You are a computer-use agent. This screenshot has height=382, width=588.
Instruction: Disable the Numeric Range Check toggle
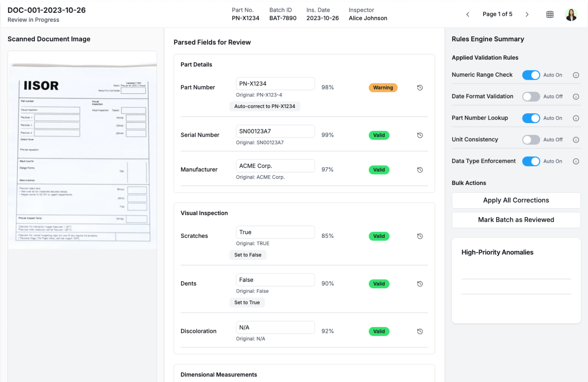click(531, 75)
